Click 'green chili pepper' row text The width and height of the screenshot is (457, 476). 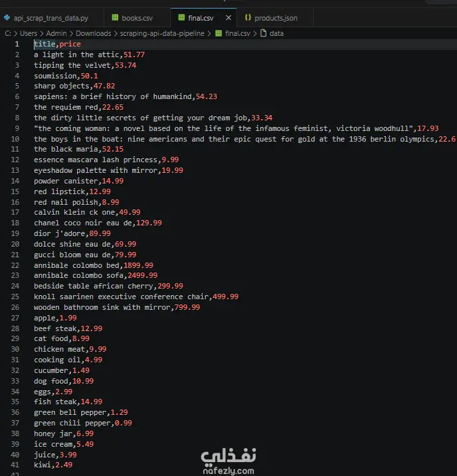tap(72, 423)
